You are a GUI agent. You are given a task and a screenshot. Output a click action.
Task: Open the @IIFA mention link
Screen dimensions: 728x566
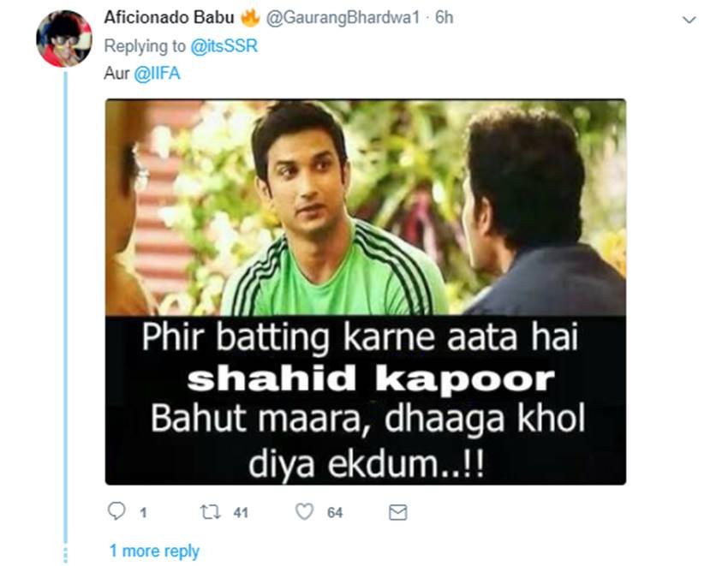157,74
